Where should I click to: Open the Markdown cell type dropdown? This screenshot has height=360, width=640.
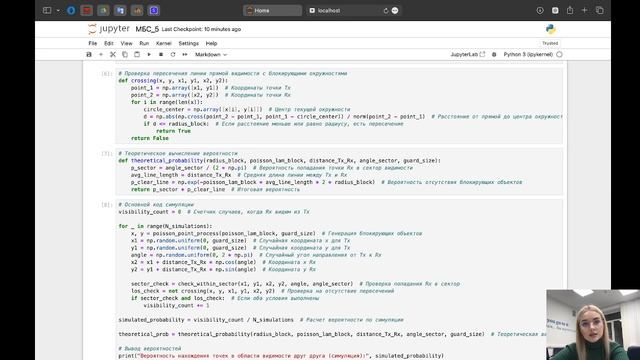tap(211, 54)
